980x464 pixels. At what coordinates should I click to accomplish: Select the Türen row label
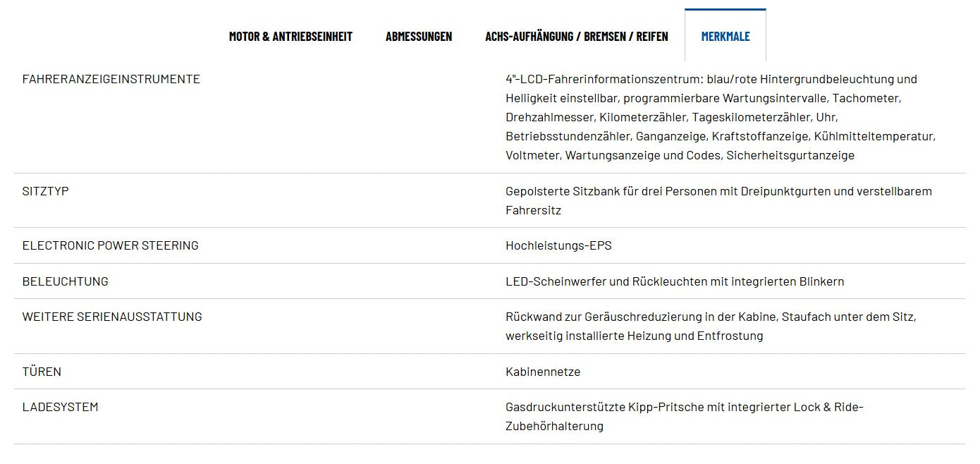[42, 372]
